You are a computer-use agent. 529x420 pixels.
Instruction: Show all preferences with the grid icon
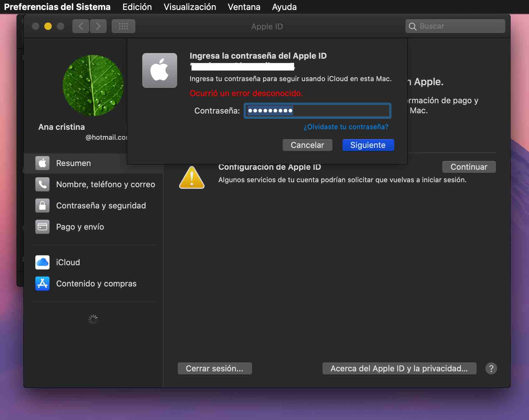click(124, 26)
